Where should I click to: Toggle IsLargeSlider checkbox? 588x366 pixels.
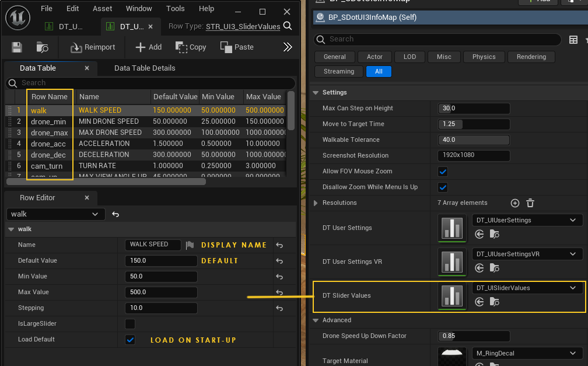tap(130, 323)
